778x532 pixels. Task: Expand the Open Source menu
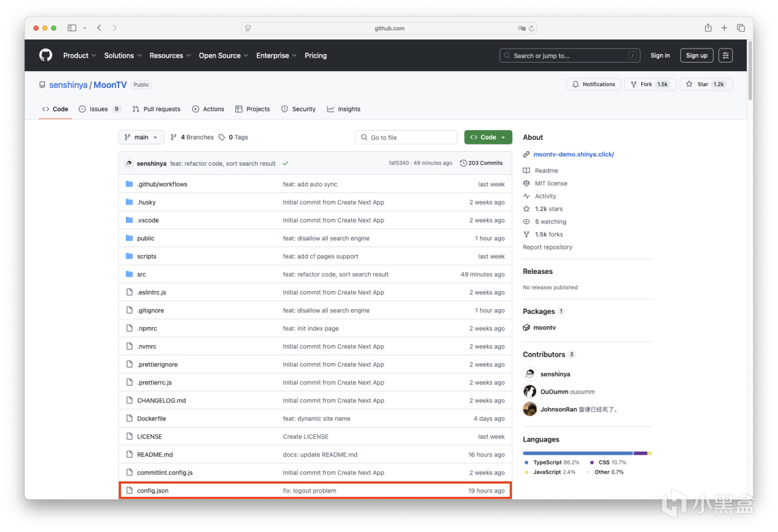(x=224, y=55)
